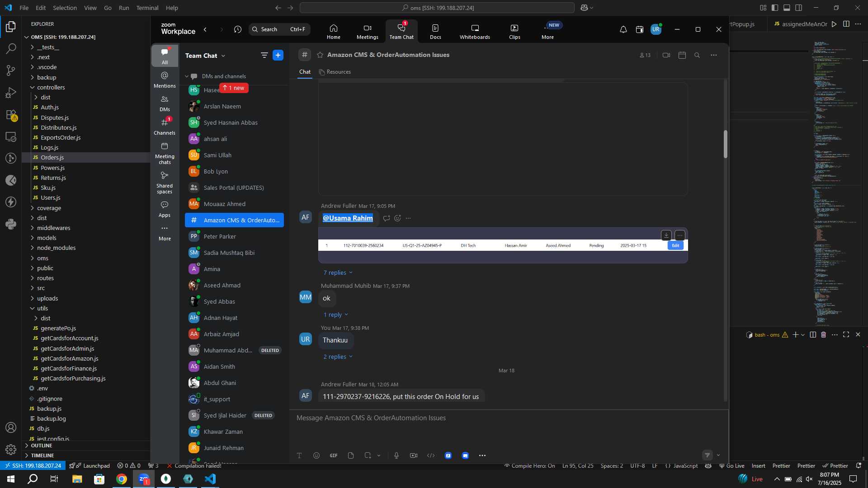The height and width of the screenshot is (488, 868).
Task: Open Zoom Clips
Action: coord(514,31)
